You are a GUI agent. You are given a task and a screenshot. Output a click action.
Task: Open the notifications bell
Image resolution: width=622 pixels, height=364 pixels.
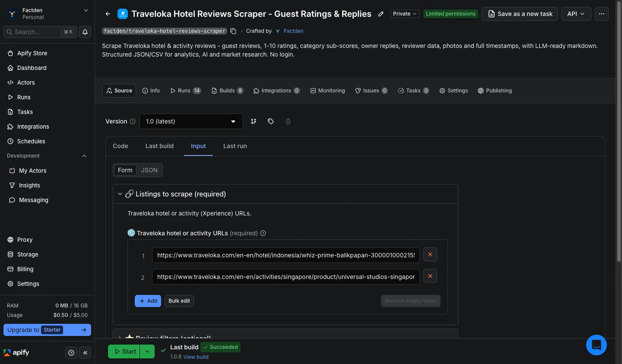click(85, 32)
